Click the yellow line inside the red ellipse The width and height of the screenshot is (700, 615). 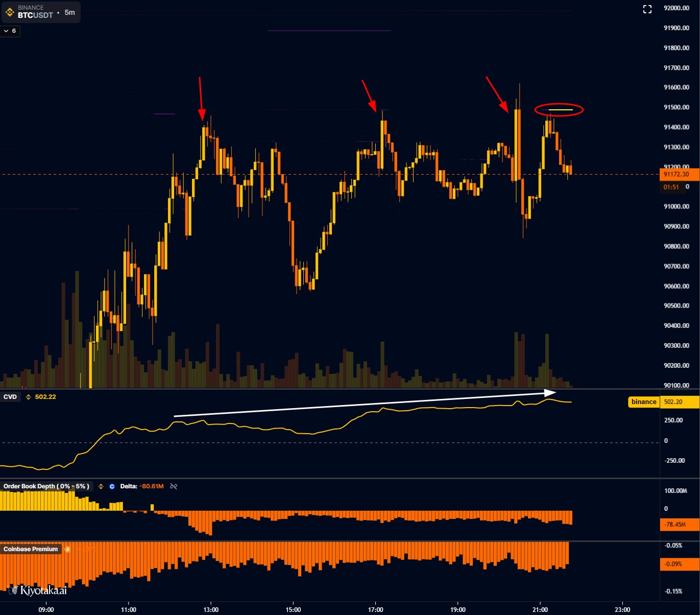[x=560, y=110]
